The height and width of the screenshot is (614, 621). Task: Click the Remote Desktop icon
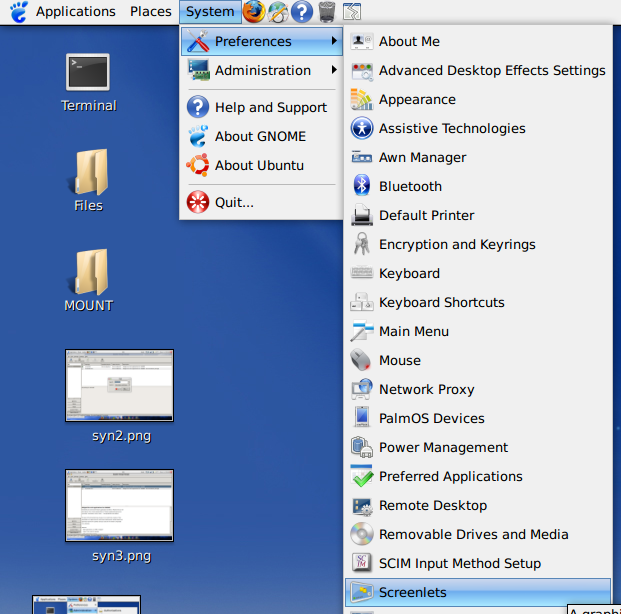(x=362, y=506)
